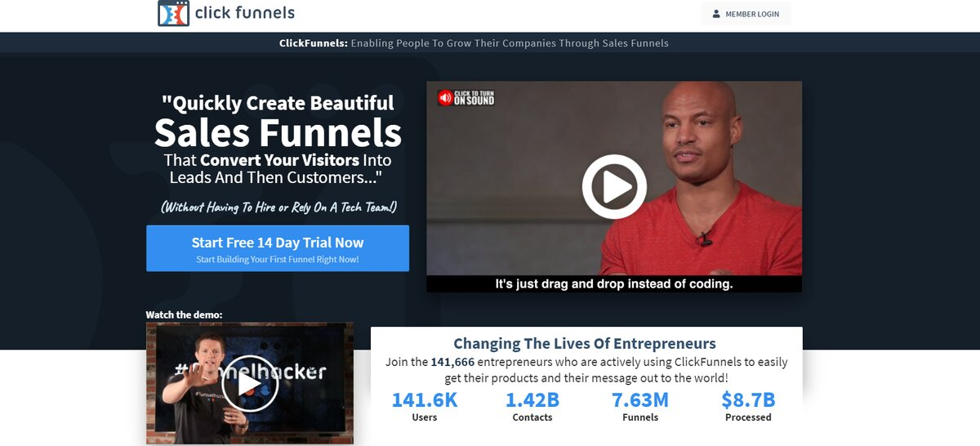980x446 pixels.
Task: Click the ClickFunnels tagline banner text
Action: coord(474,43)
